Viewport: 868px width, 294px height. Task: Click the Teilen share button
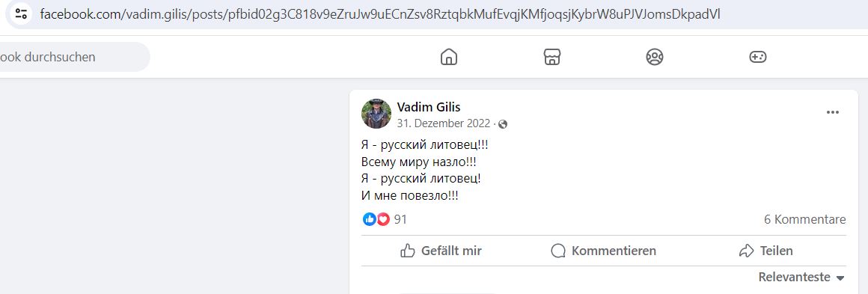(x=766, y=251)
